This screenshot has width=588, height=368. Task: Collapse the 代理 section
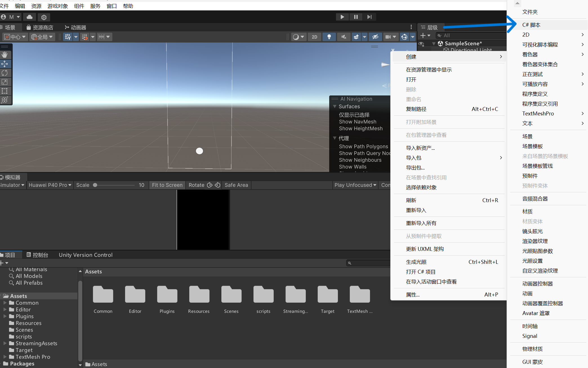335,138
